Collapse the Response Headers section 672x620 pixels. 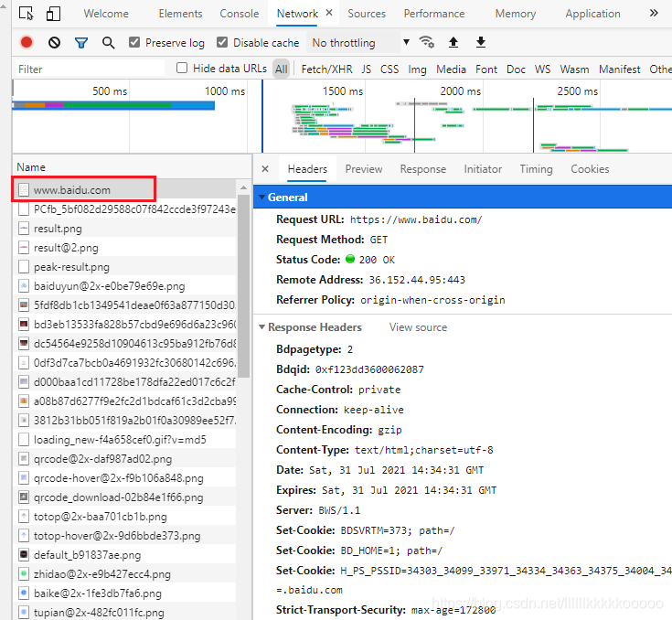click(x=261, y=327)
